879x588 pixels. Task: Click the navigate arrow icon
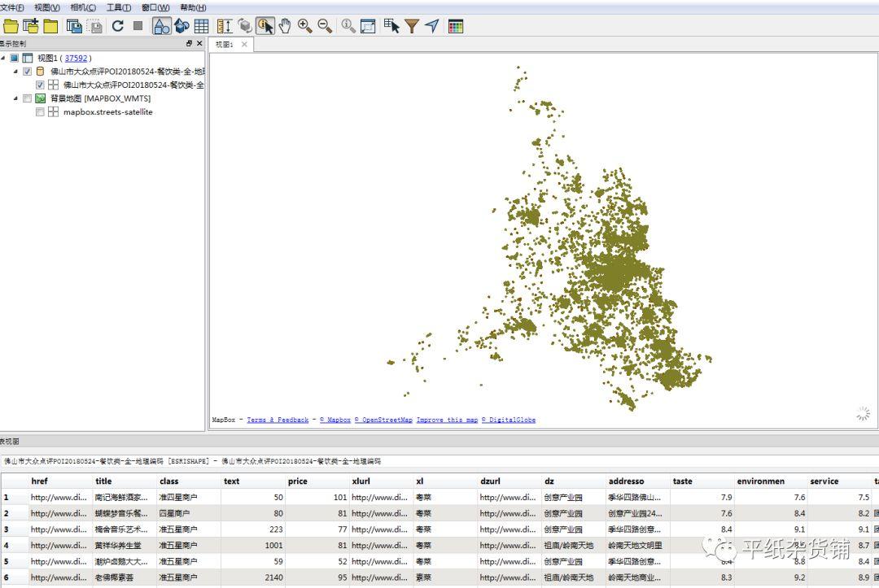point(432,26)
